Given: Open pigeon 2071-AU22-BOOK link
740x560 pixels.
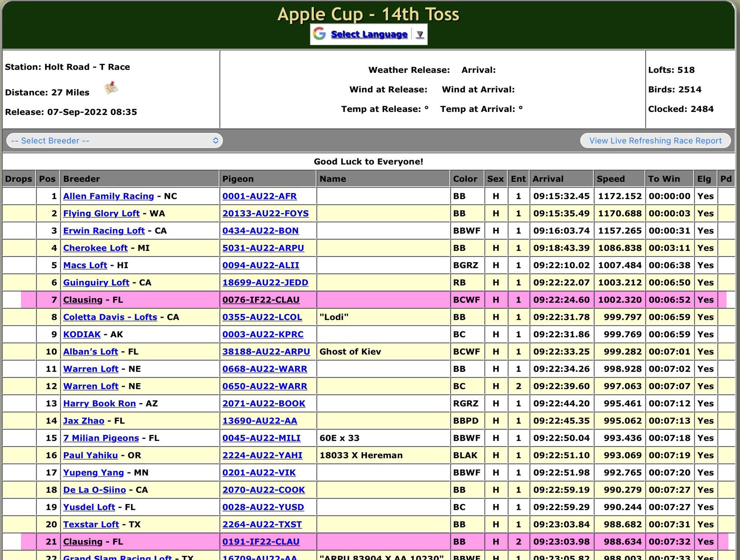Looking at the screenshot, I should [264, 404].
